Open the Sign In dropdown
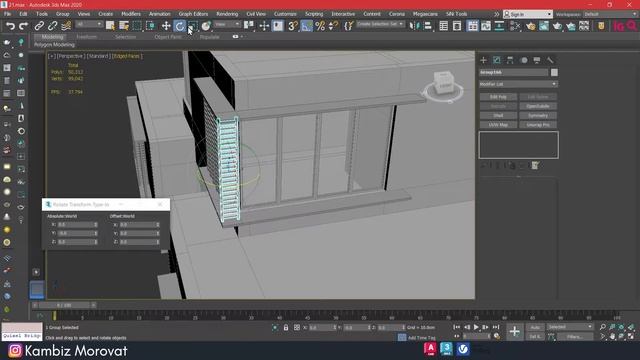 coord(528,14)
